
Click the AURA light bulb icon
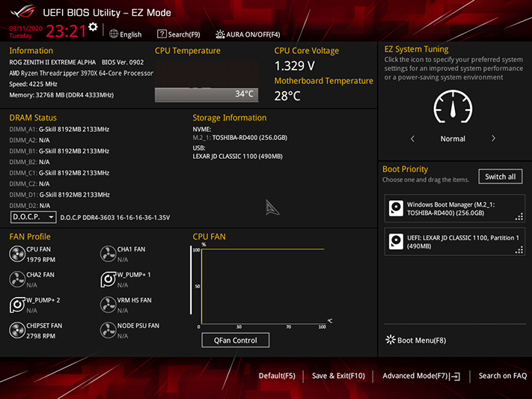(x=220, y=34)
